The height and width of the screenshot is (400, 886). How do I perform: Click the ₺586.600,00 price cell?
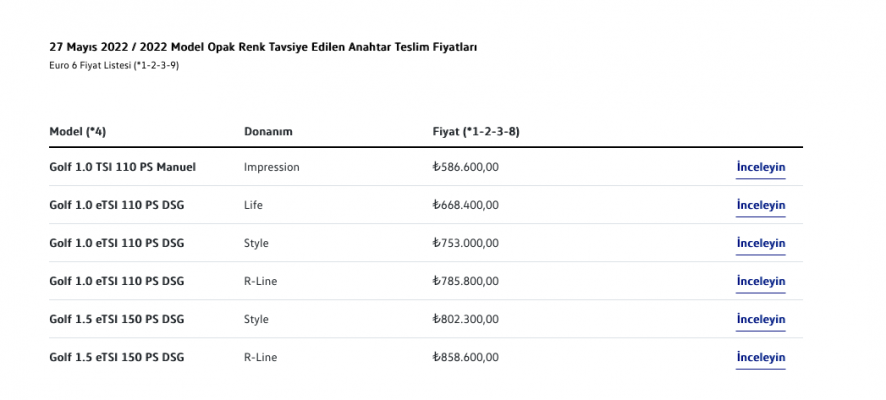466,167
